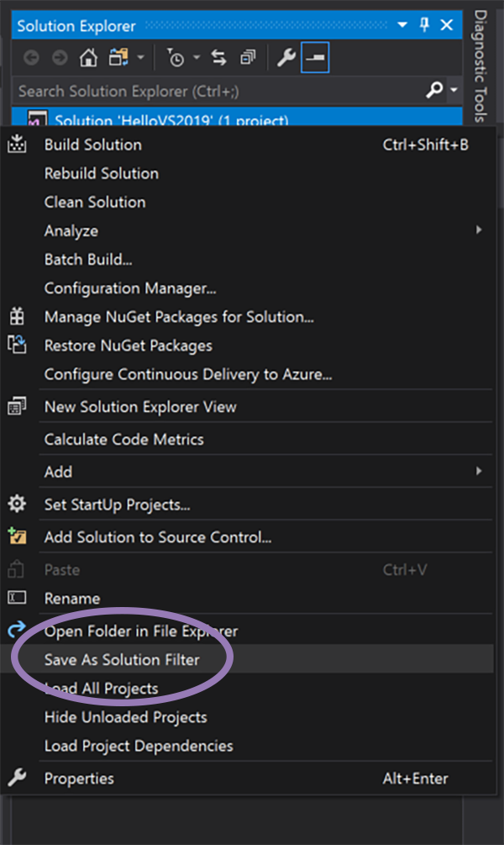
Task: Select the Solution 'HelloVS2019' tree node
Action: (171, 119)
